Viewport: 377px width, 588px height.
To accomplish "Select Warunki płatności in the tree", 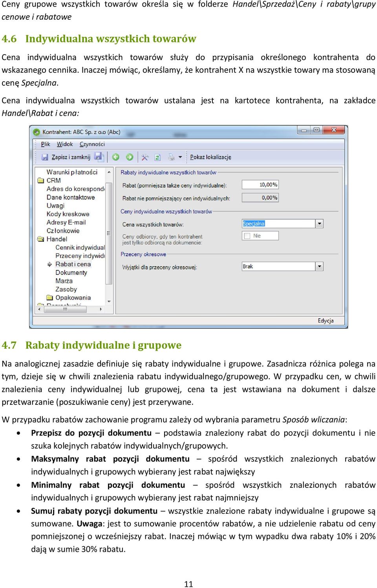I will coord(72,172).
